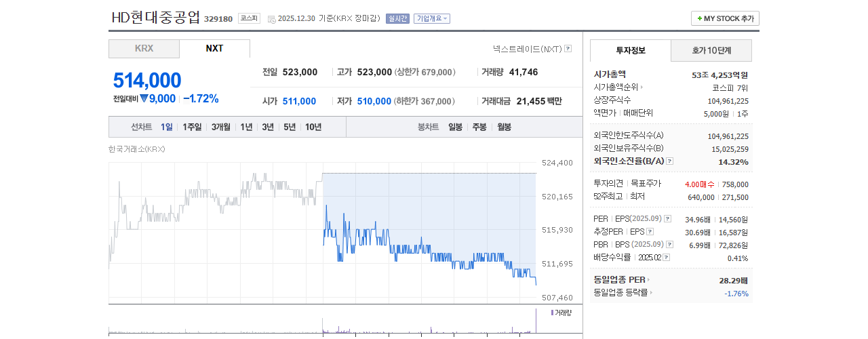Click the 시가 value 511,000
Image resolution: width=868 pixels, height=339 pixels.
[299, 101]
